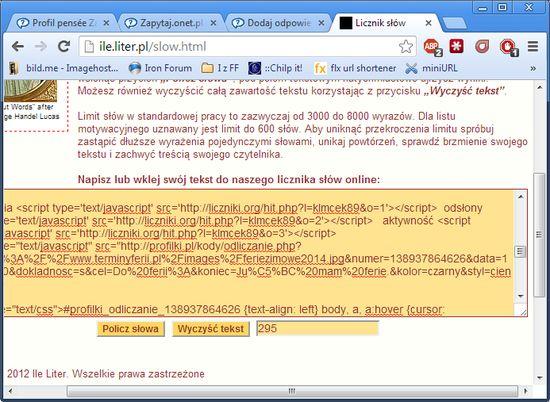Open the Adblock Plus extension icon
This screenshot has height=402, width=550.
point(432,47)
